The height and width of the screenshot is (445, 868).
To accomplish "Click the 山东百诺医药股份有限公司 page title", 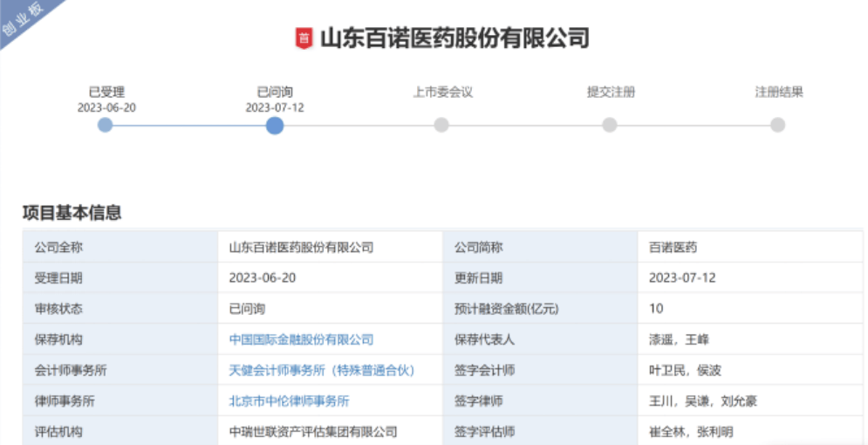I will click(x=455, y=38).
